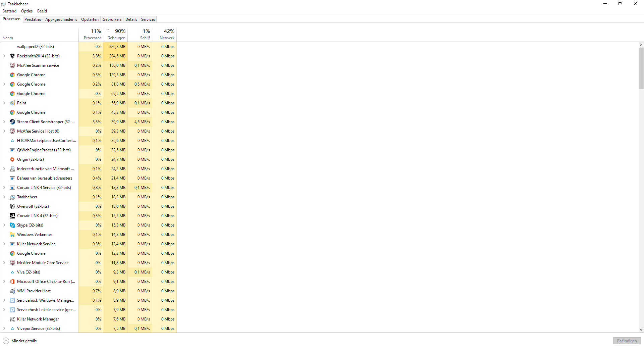
Task: Expand the Rocksmith2014 process group
Action: [4, 56]
